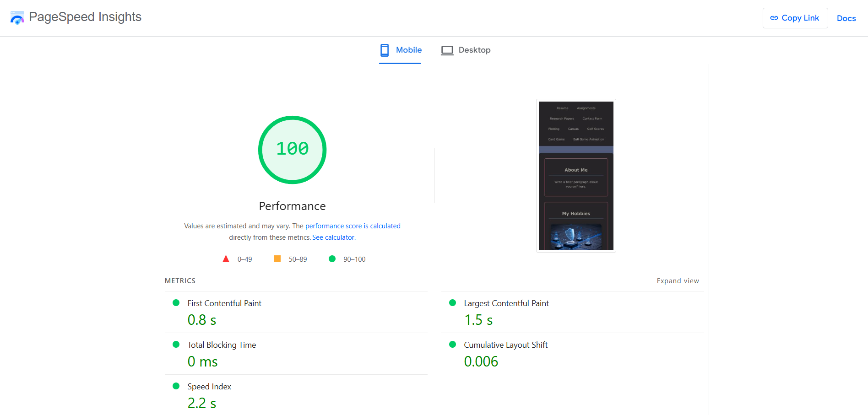The height and width of the screenshot is (415, 868).
Task: Click the green dot beside Speed Index
Action: tap(176, 386)
